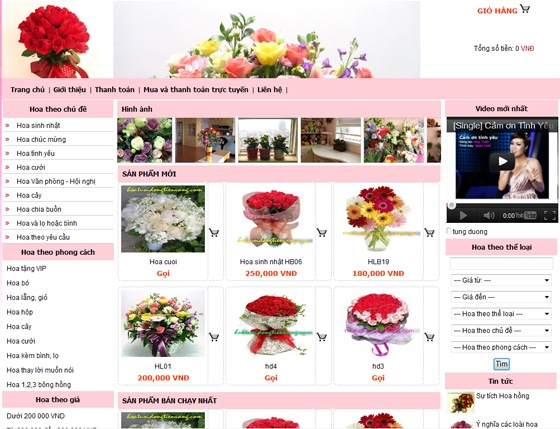
Task: Add Hoa cuoi to cart
Action: tap(214, 233)
